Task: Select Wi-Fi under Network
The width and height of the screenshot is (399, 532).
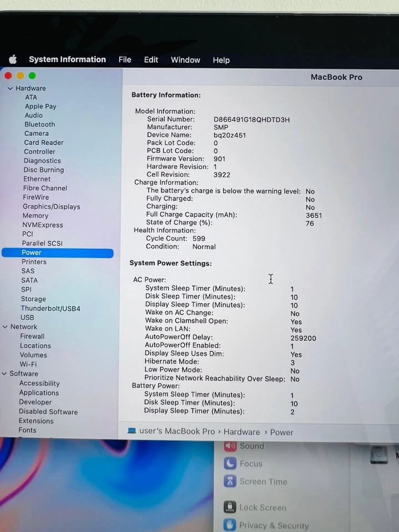Action: click(28, 365)
